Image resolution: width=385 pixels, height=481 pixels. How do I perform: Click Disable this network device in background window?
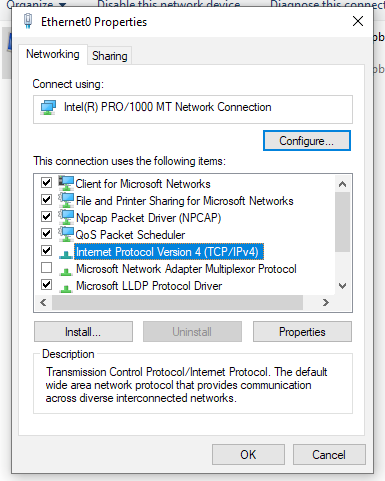pyautogui.click(x=169, y=4)
